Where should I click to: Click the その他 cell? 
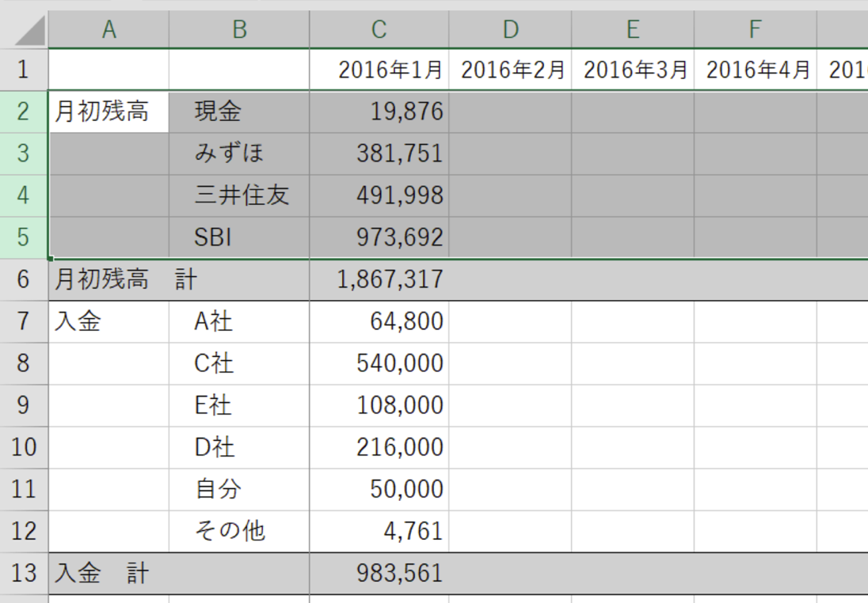[x=238, y=531]
